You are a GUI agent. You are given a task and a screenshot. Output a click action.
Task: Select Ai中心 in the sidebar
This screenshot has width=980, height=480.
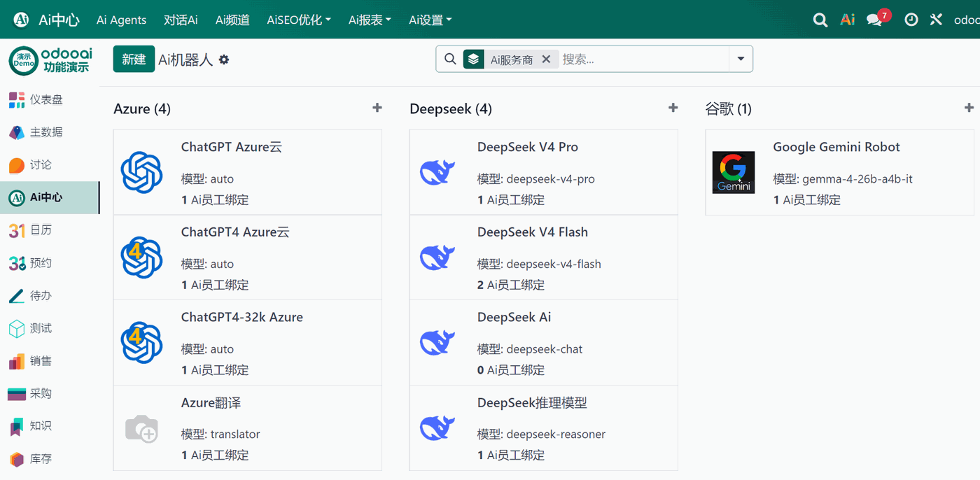coord(50,197)
